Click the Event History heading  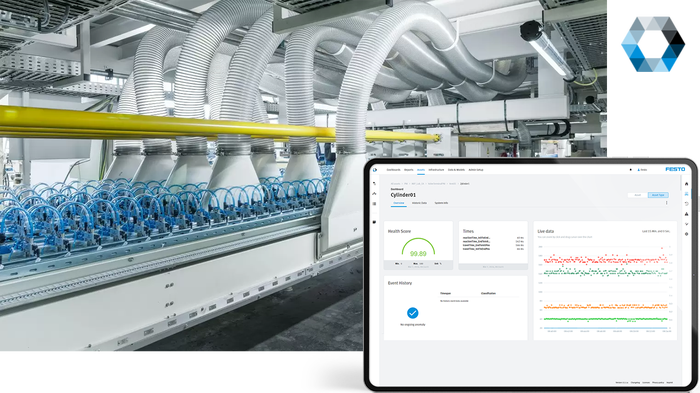click(x=400, y=283)
